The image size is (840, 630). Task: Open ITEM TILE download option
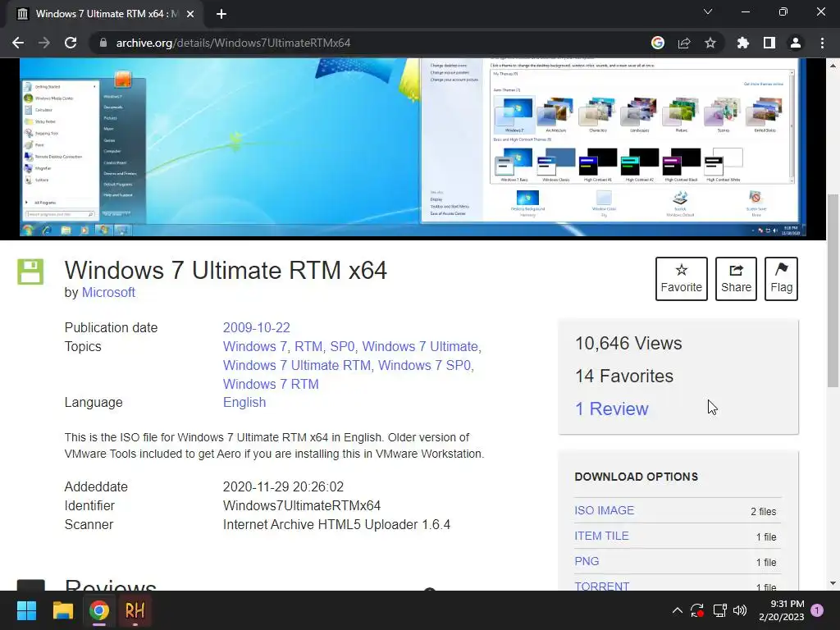(x=601, y=536)
